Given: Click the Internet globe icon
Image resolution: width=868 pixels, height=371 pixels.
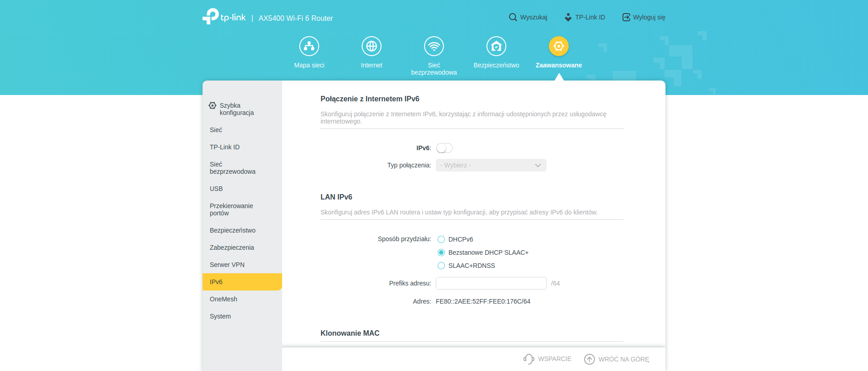Looking at the screenshot, I should [372, 46].
